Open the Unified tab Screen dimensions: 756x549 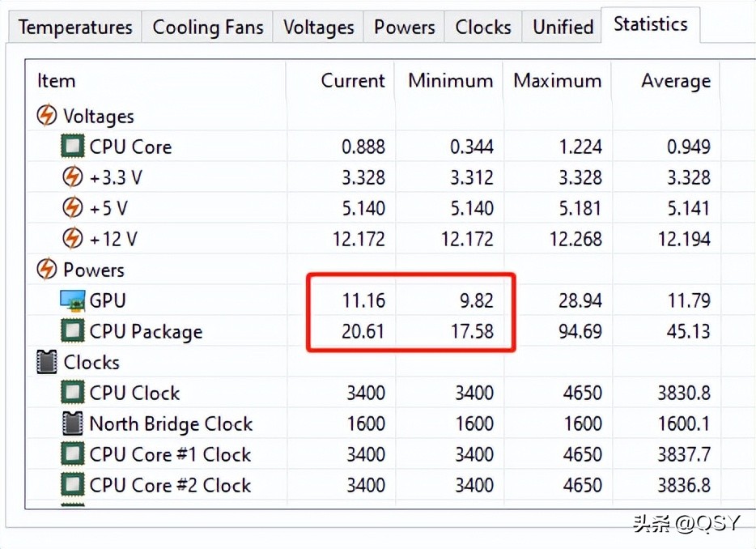[x=563, y=27]
